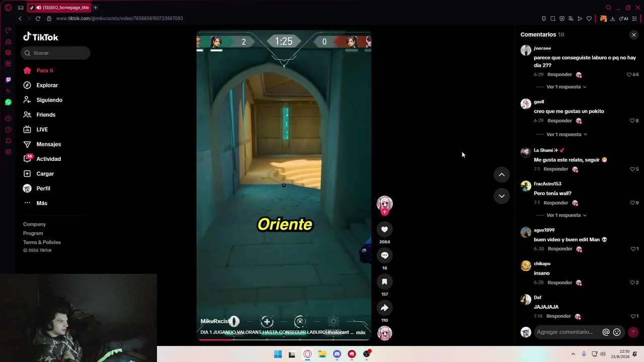The width and height of the screenshot is (644, 362).
Task: Like FracAstro153's comment
Action: pos(632,203)
